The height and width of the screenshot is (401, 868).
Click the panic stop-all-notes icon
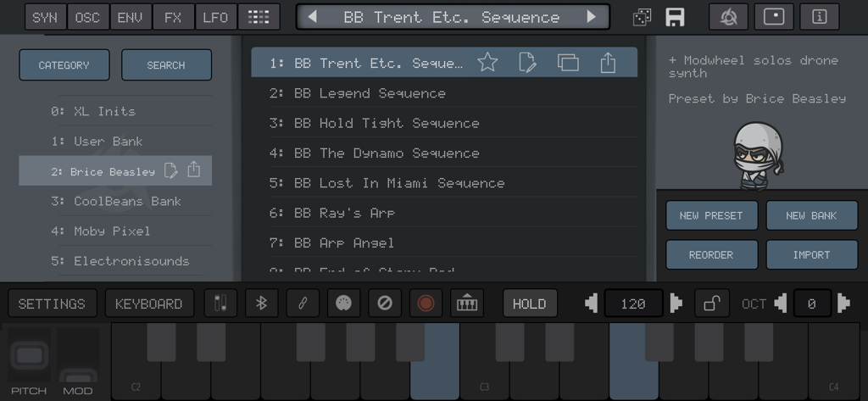(x=385, y=304)
